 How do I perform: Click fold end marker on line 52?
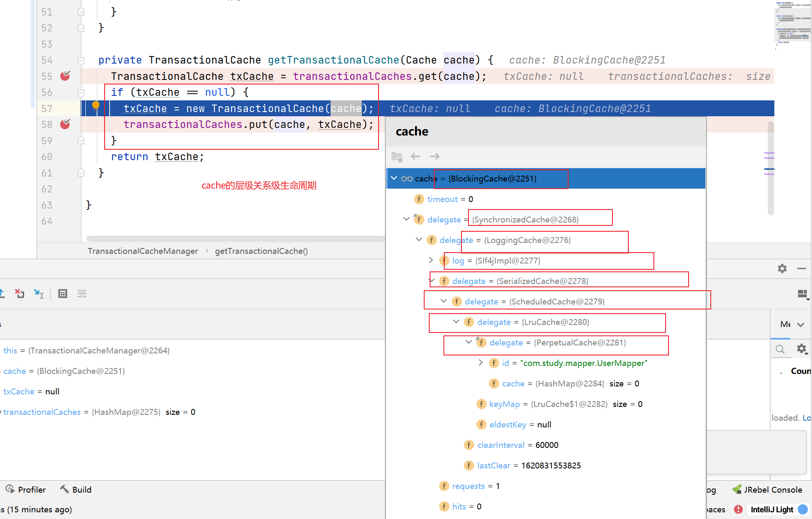81,28
